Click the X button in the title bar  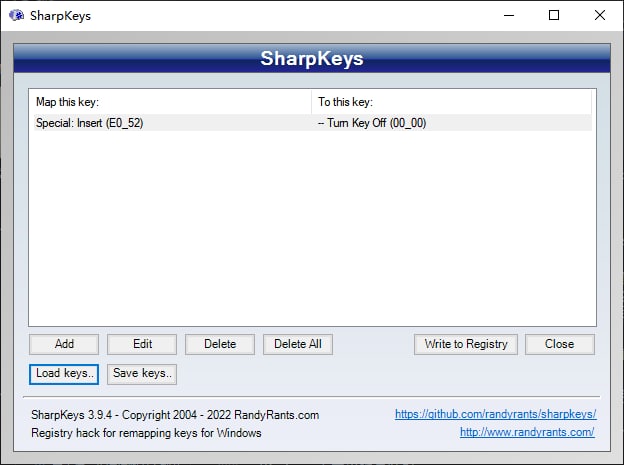coord(600,16)
